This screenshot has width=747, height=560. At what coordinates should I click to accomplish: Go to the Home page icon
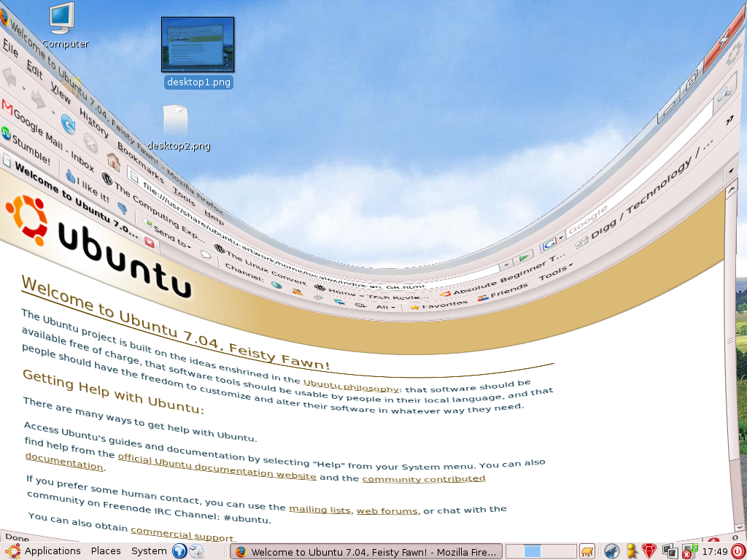tap(113, 161)
